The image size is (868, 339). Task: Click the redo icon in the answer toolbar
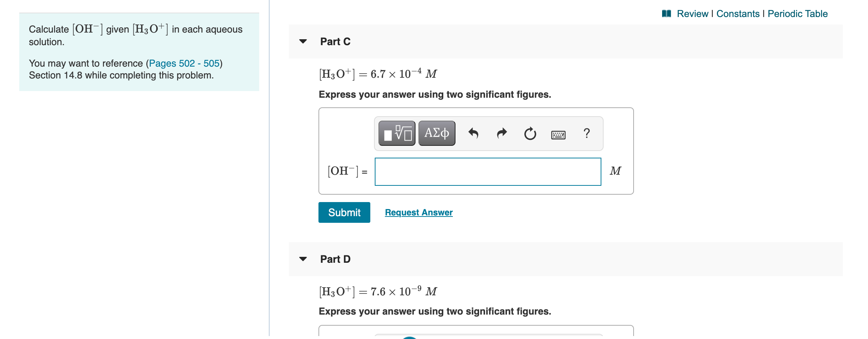[502, 133]
